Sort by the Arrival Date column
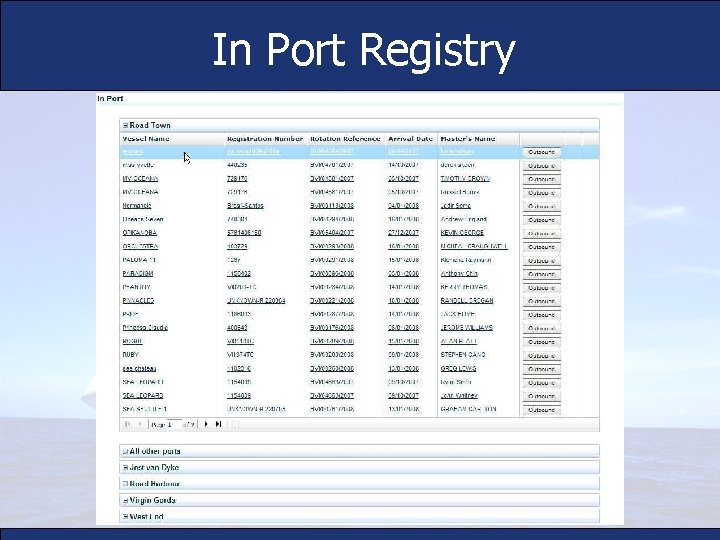The image size is (720, 540). coord(411,139)
